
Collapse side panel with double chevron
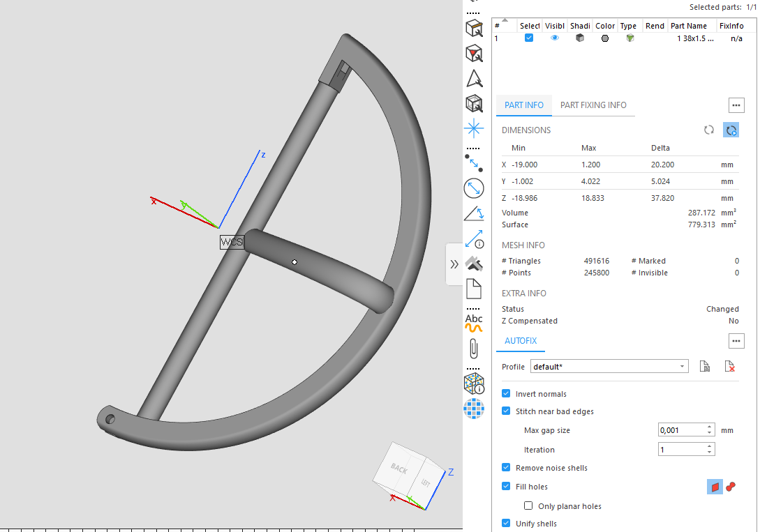tap(454, 264)
